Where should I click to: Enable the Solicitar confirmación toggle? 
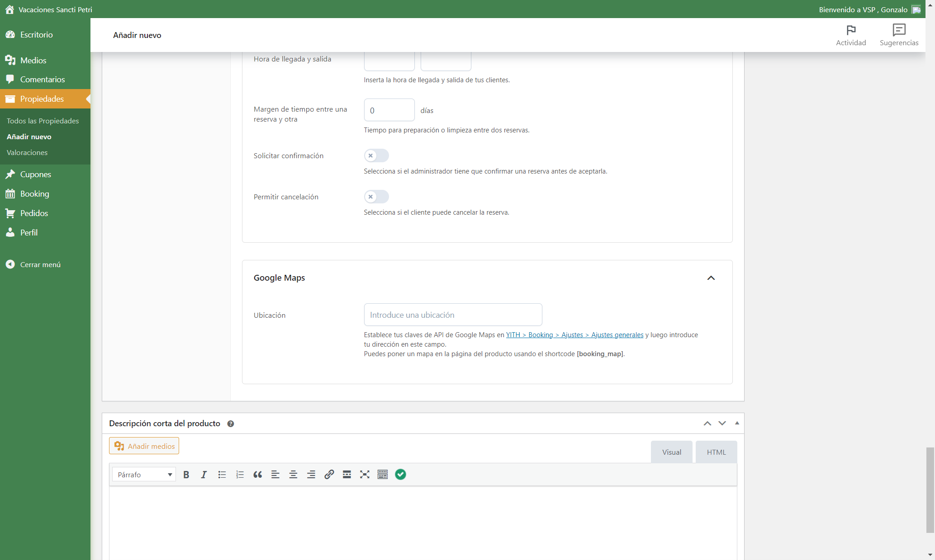[x=376, y=155]
